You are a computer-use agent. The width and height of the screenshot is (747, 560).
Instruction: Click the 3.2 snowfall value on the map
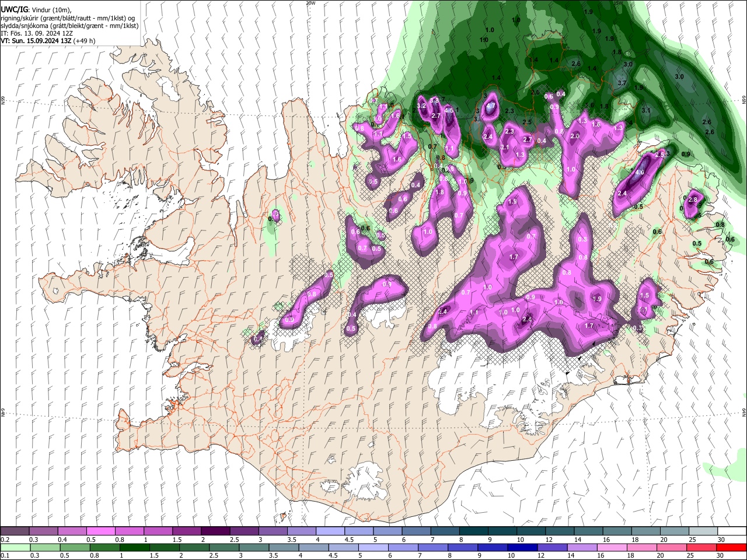pos(421,106)
